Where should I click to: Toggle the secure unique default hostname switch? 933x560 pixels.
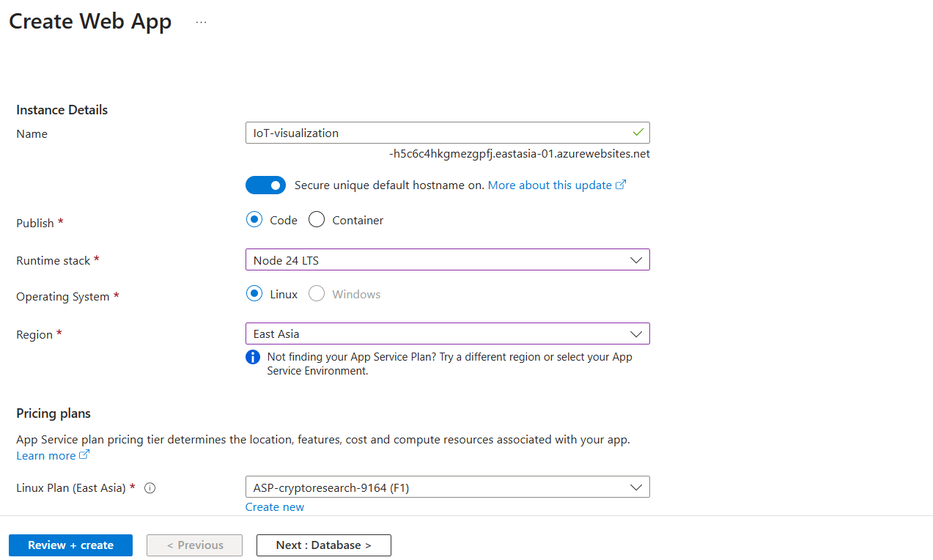tap(265, 185)
